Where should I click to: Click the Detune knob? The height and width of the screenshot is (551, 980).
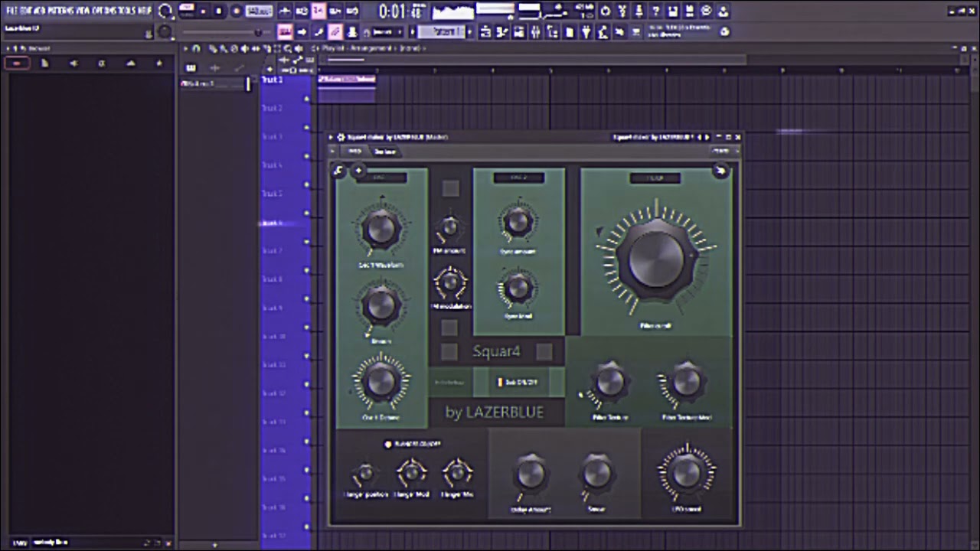[x=381, y=305]
